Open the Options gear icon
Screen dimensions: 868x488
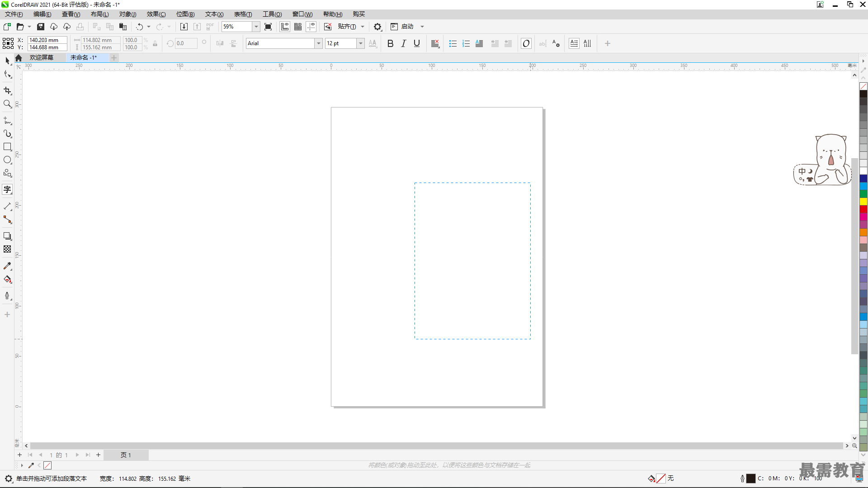pyautogui.click(x=377, y=27)
